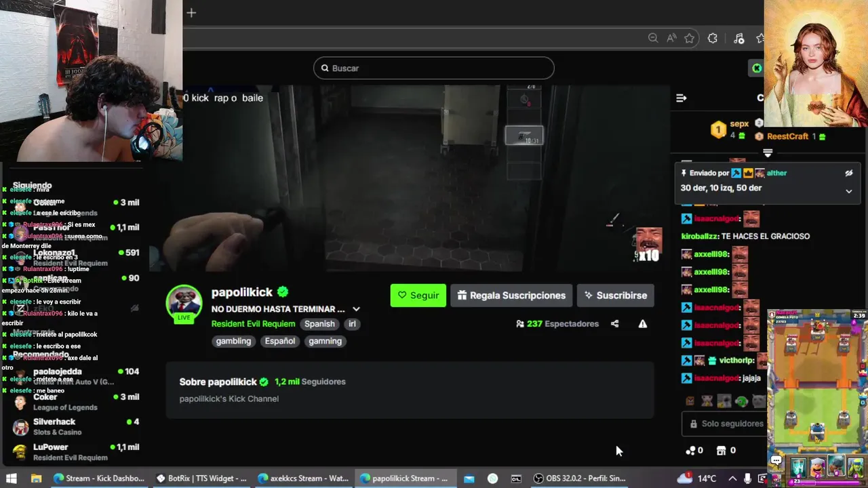The image size is (868, 488).
Task: Select the Spanish tag
Action: [319, 324]
